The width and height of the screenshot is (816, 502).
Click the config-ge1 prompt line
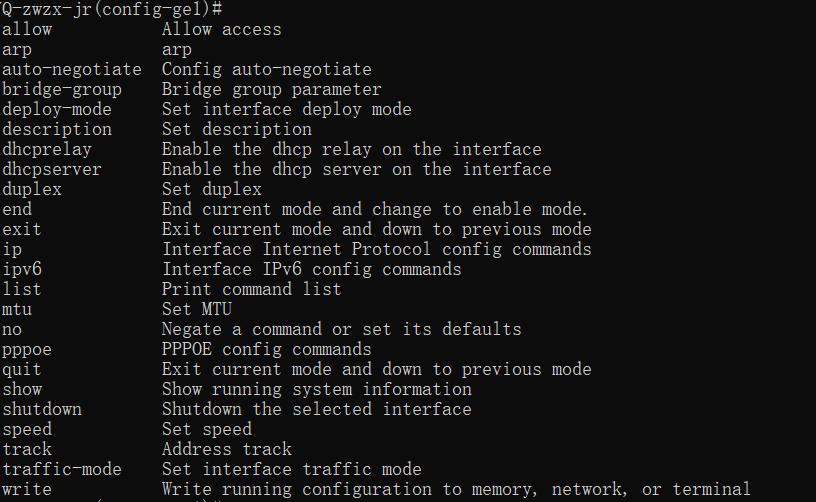point(111,9)
